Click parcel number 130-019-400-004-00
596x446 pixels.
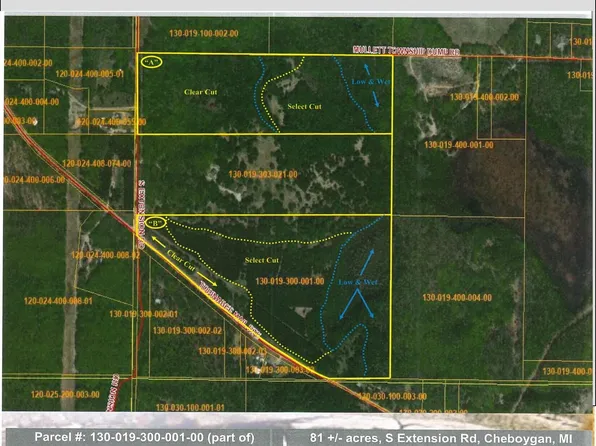click(457, 297)
